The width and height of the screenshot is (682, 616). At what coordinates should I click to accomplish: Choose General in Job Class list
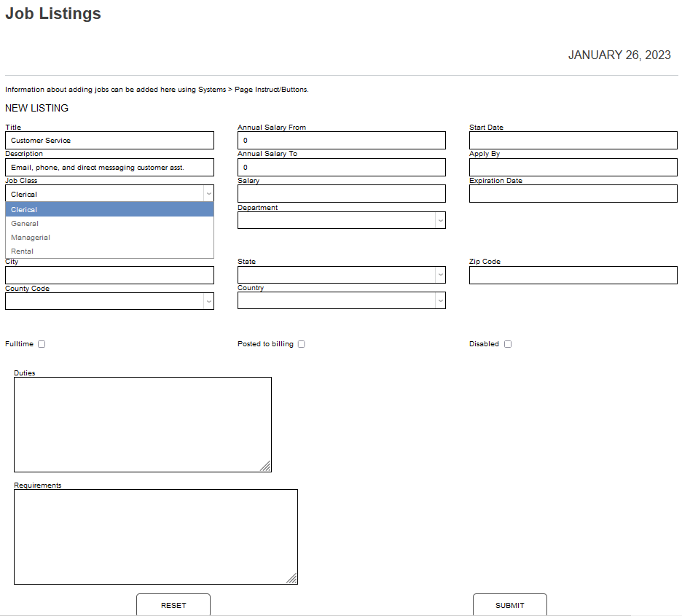pos(109,224)
